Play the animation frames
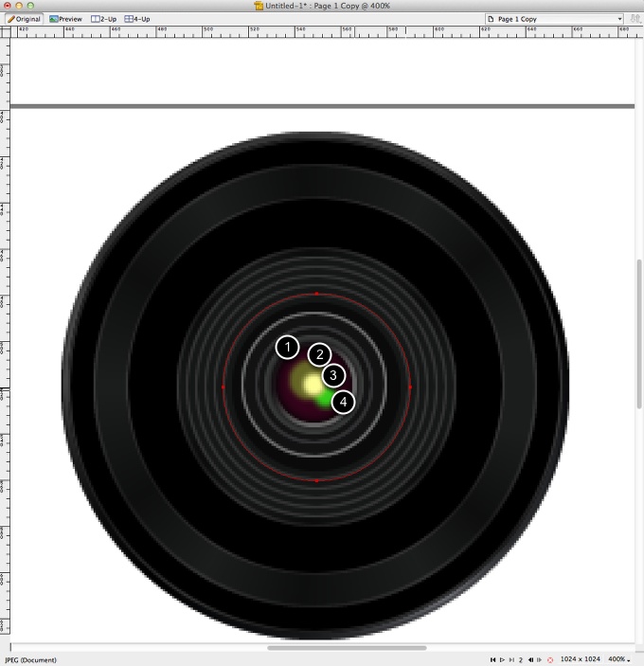The height and width of the screenshot is (666, 644). tap(502, 659)
